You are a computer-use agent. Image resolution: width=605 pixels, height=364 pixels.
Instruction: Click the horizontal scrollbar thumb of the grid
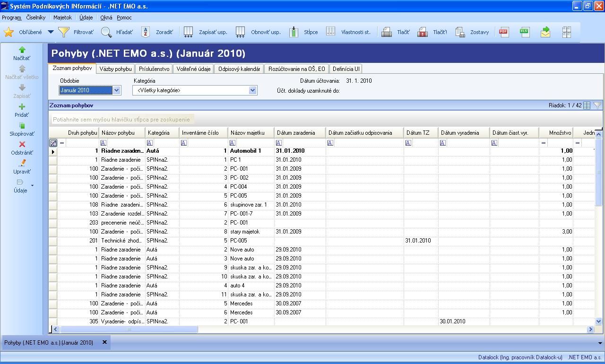click(129, 329)
